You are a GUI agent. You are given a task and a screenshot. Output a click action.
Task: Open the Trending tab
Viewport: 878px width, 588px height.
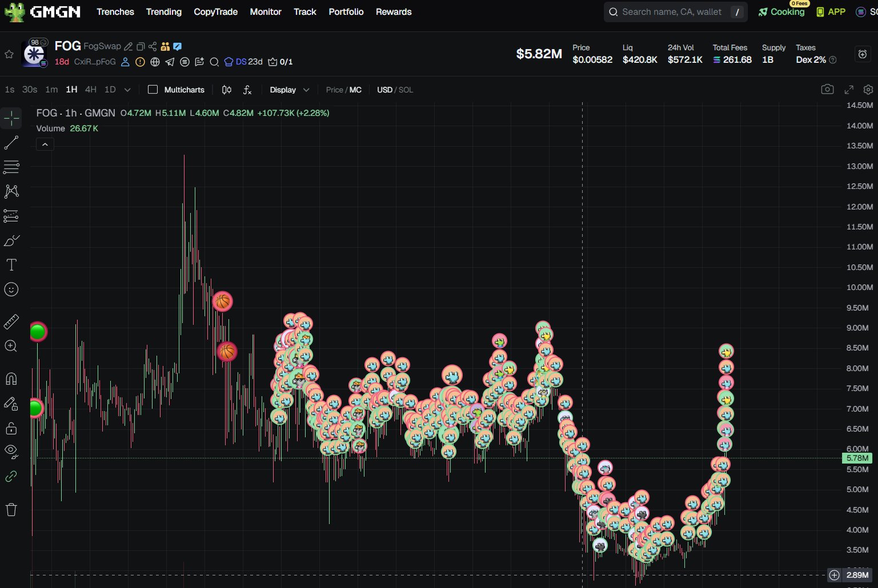pyautogui.click(x=163, y=12)
